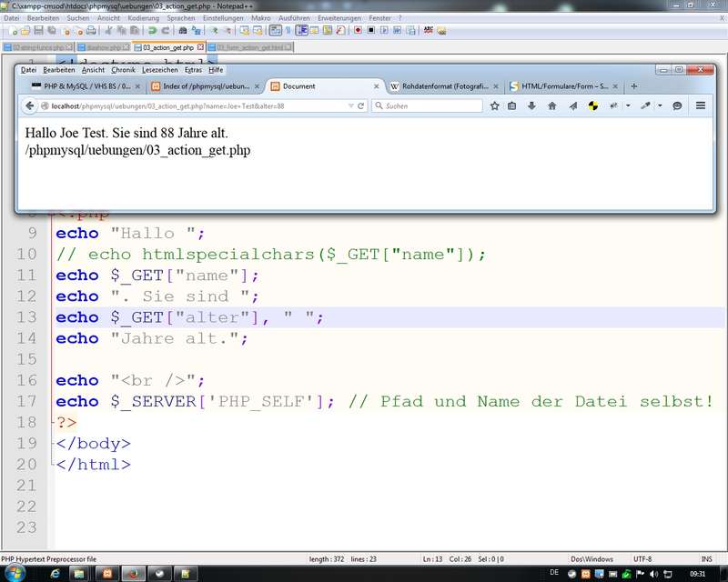
Task: Toggle INS insert mode in status bar
Action: (x=706, y=558)
